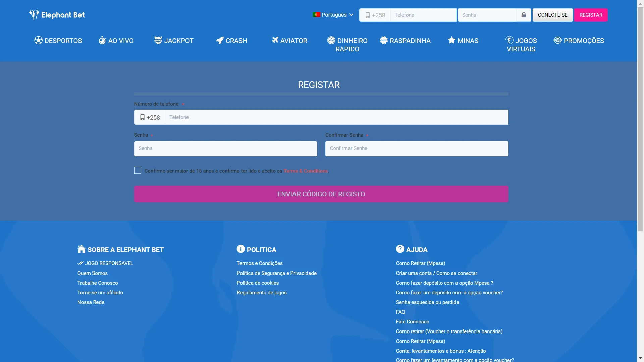Open Criar uma conta / Como se conectar

click(436, 273)
